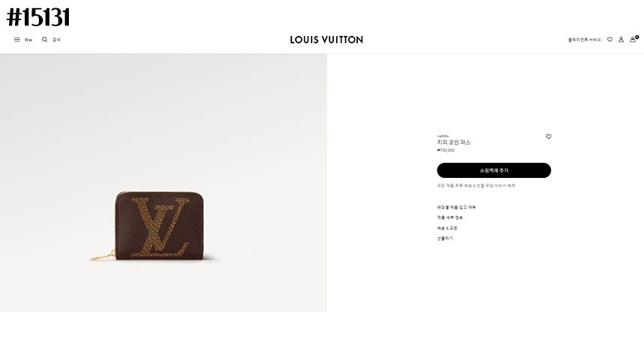Open the account profile icon

[621, 40]
